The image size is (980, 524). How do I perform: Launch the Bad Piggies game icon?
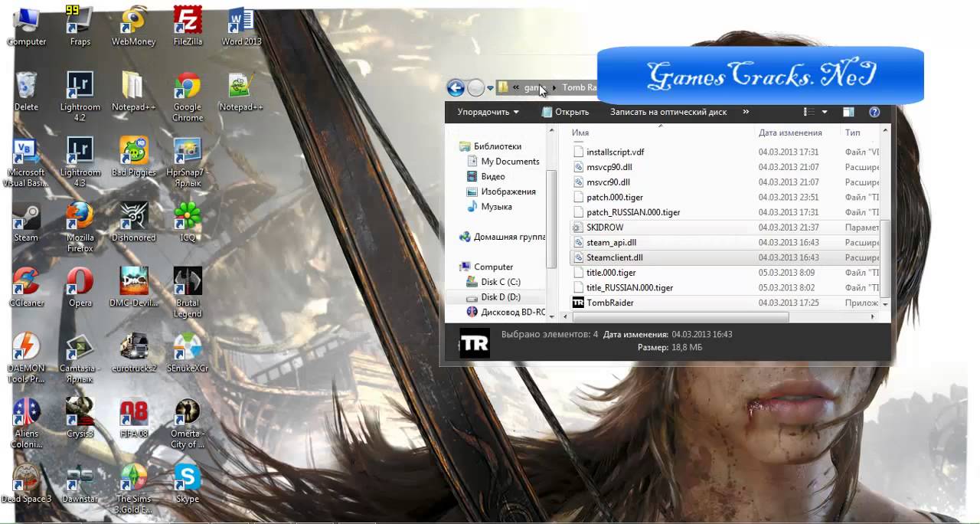pos(133,156)
